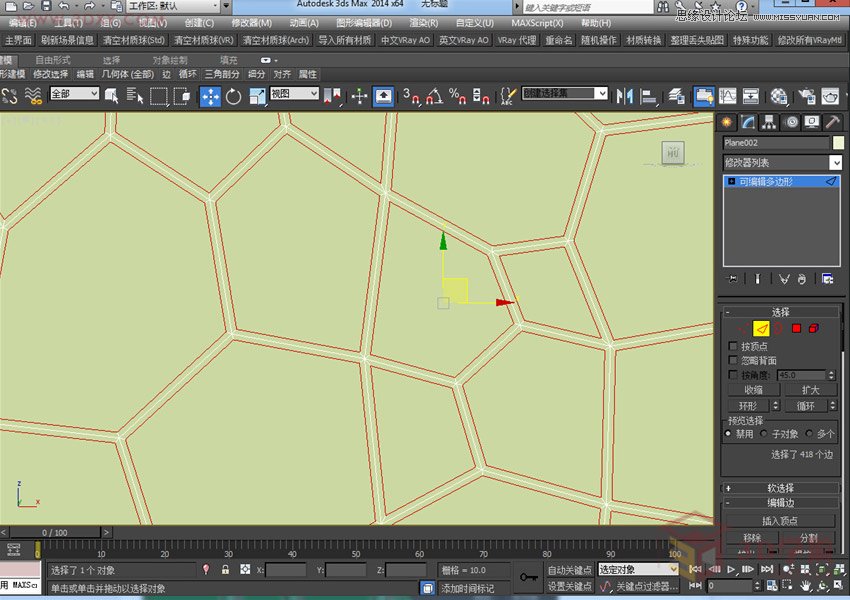Select the 子对象 preview radio button
Viewport: 850px width, 600px height.
pos(765,434)
